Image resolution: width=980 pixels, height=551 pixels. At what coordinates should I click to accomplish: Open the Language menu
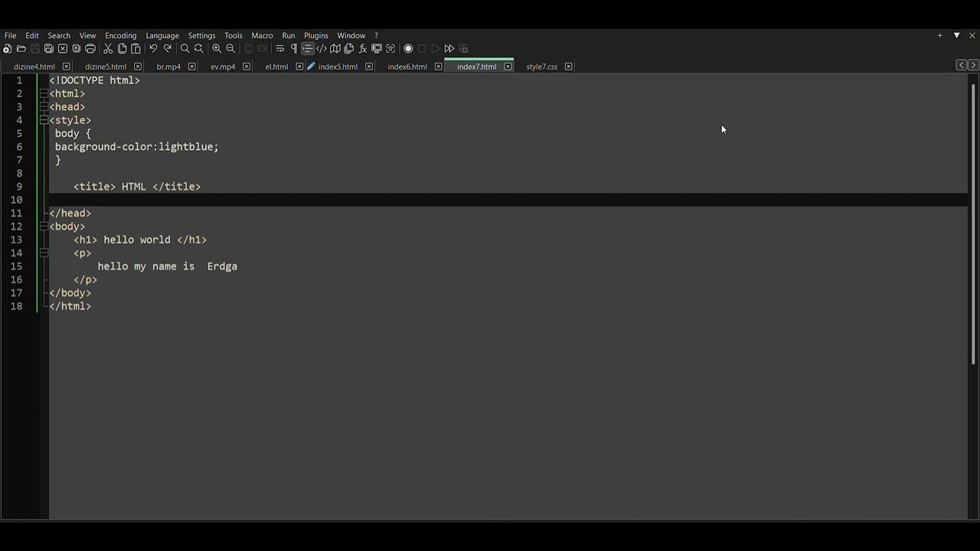coord(162,35)
